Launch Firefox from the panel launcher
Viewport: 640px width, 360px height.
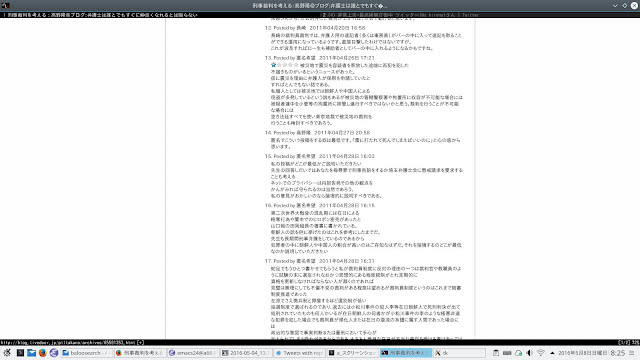[x=42, y=353]
